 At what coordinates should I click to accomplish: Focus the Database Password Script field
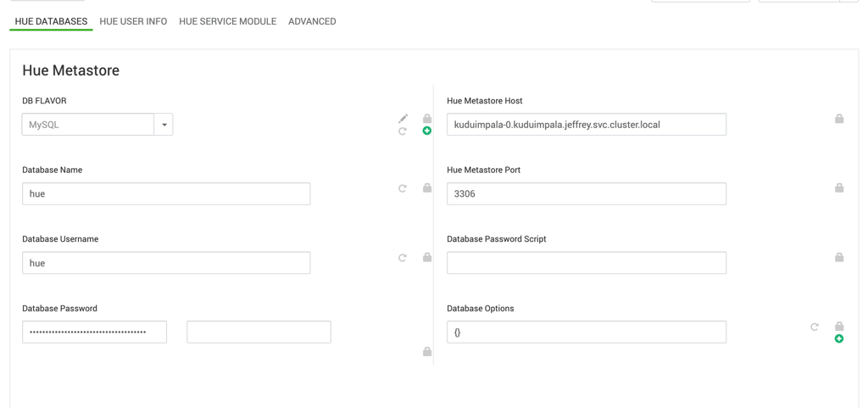tap(587, 263)
